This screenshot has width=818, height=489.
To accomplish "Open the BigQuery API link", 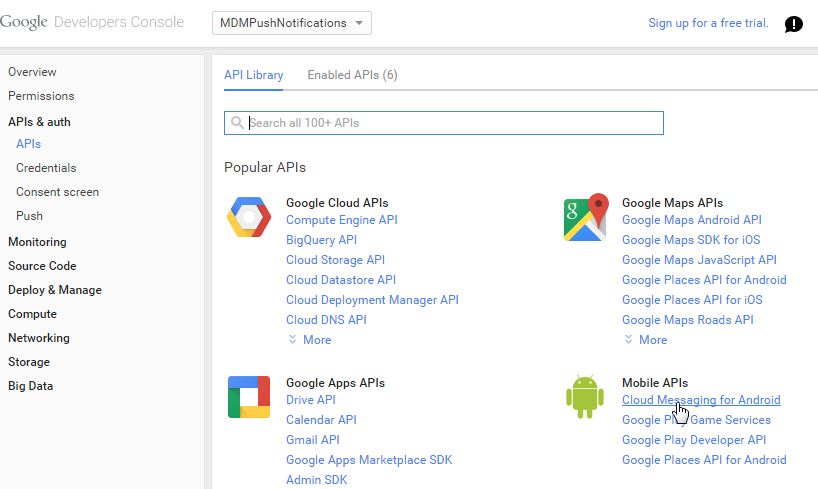I will tap(321, 240).
